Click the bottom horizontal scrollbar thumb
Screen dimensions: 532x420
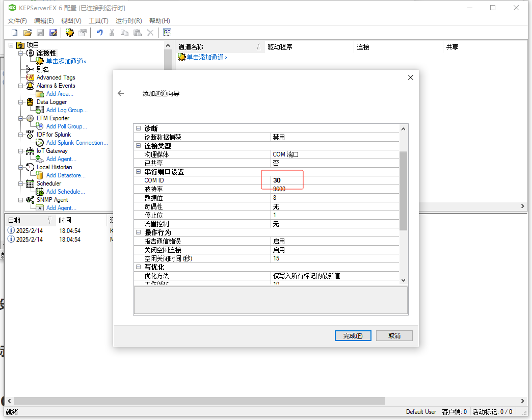(199, 401)
